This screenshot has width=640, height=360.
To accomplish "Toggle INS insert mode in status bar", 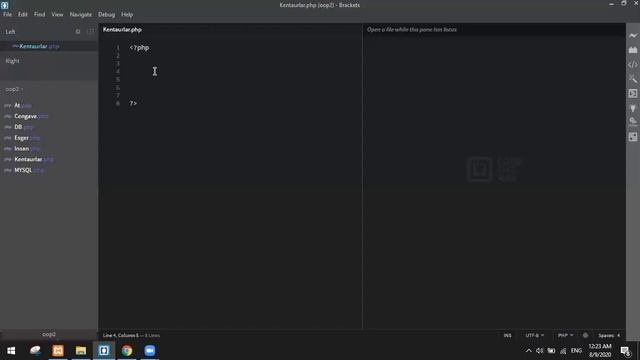I will tap(507, 335).
